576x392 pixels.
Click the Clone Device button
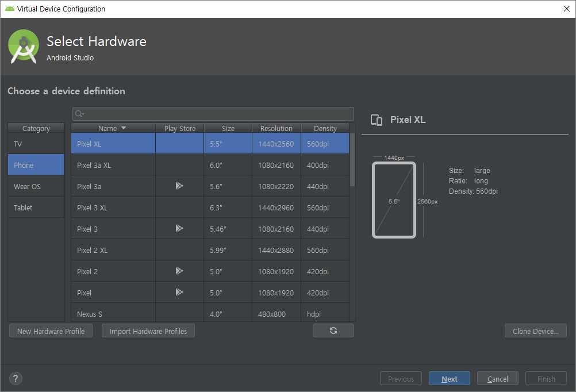pos(536,331)
